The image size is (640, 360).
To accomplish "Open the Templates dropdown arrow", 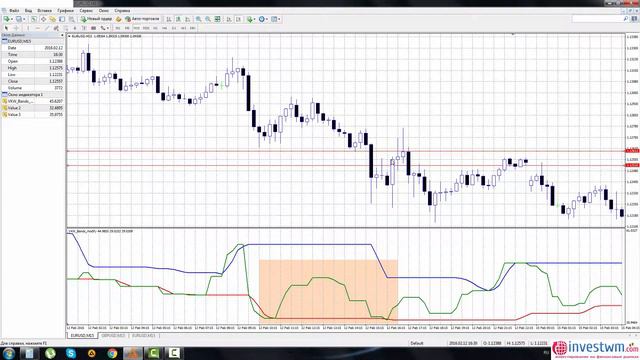I will point(279,19).
